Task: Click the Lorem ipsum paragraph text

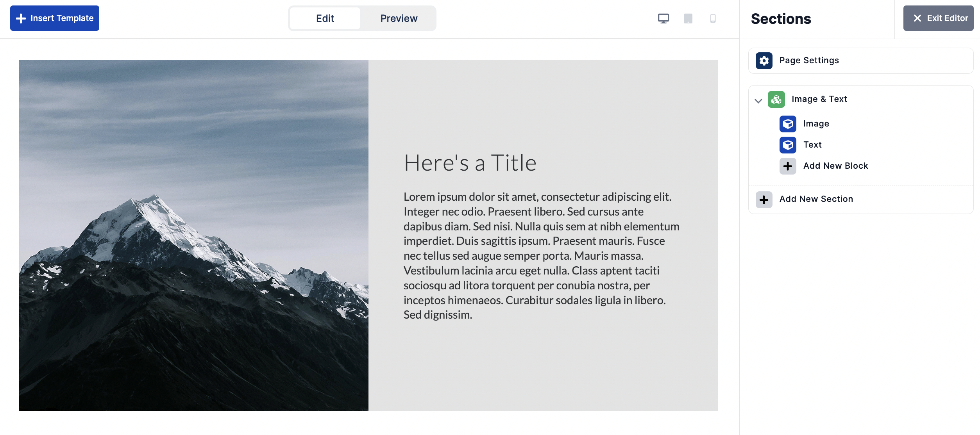Action: coord(541,256)
